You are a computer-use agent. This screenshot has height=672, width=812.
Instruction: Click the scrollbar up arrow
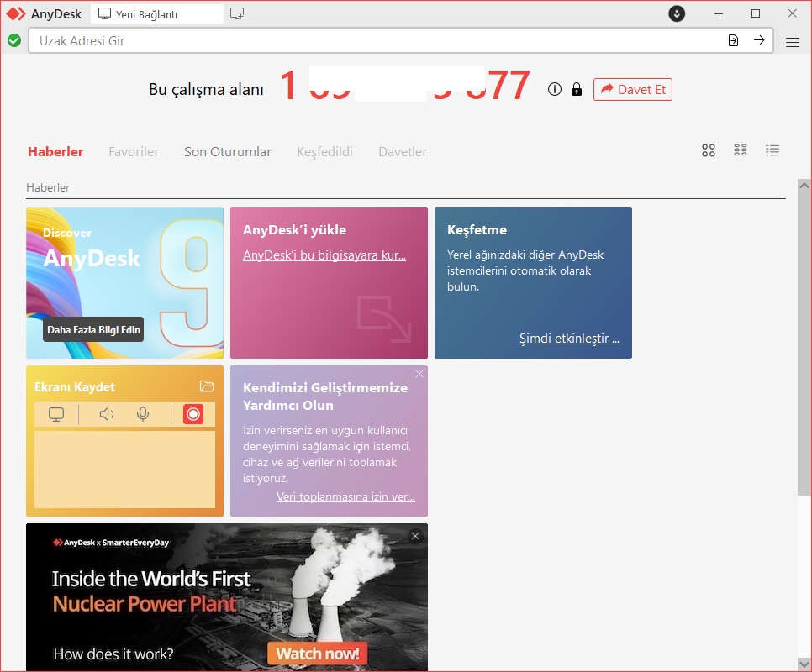tap(804, 185)
